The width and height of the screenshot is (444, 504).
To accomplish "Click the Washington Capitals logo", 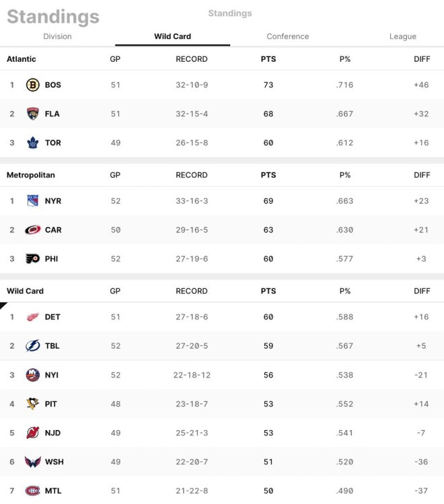I will [32, 462].
